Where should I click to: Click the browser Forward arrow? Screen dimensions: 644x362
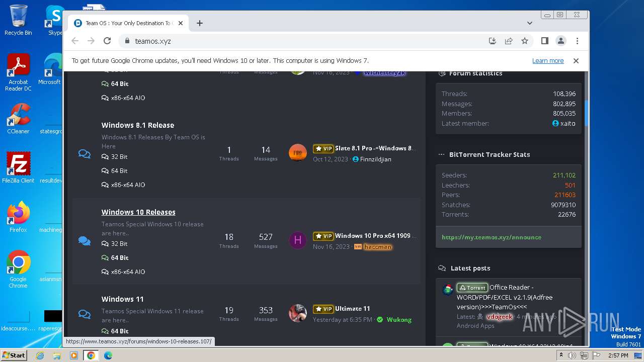[91, 41]
